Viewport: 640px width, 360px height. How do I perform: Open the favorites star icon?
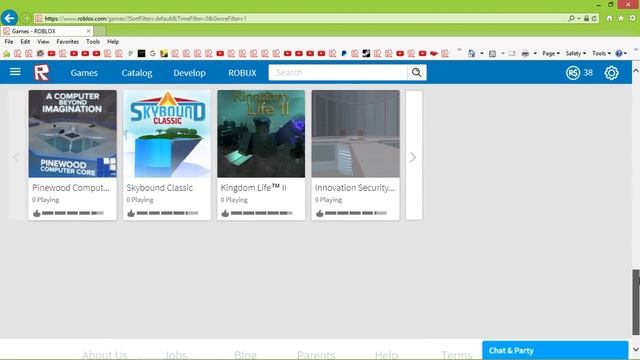point(621,18)
